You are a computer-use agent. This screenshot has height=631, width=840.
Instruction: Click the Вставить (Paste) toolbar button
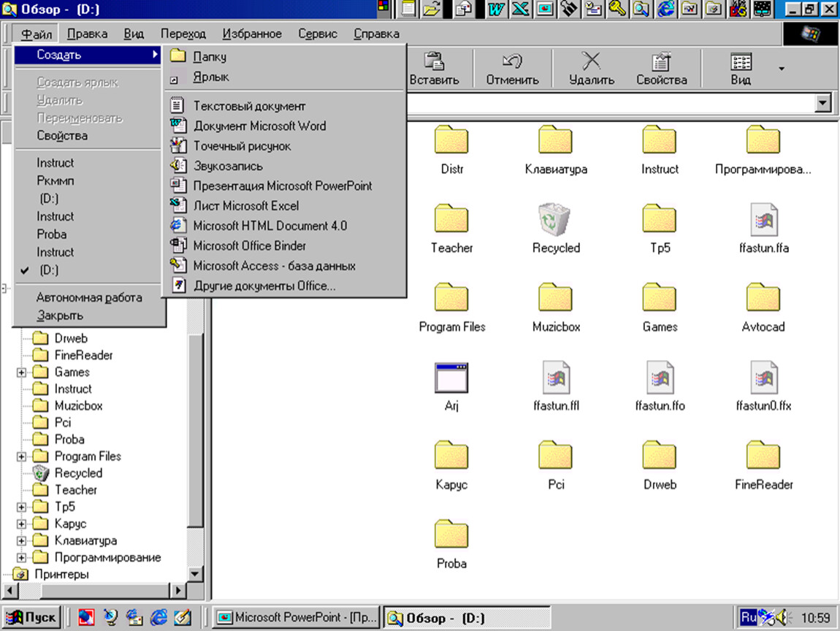435,69
